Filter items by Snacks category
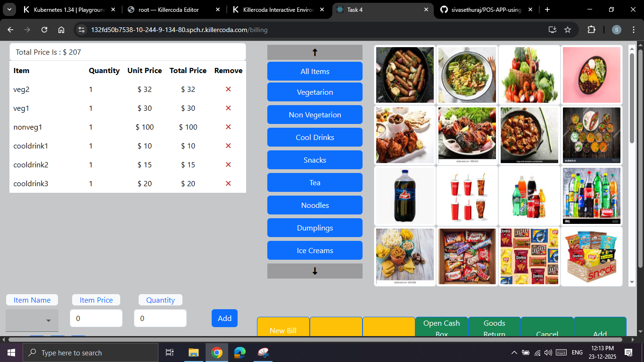The width and height of the screenshot is (644, 362). click(314, 160)
